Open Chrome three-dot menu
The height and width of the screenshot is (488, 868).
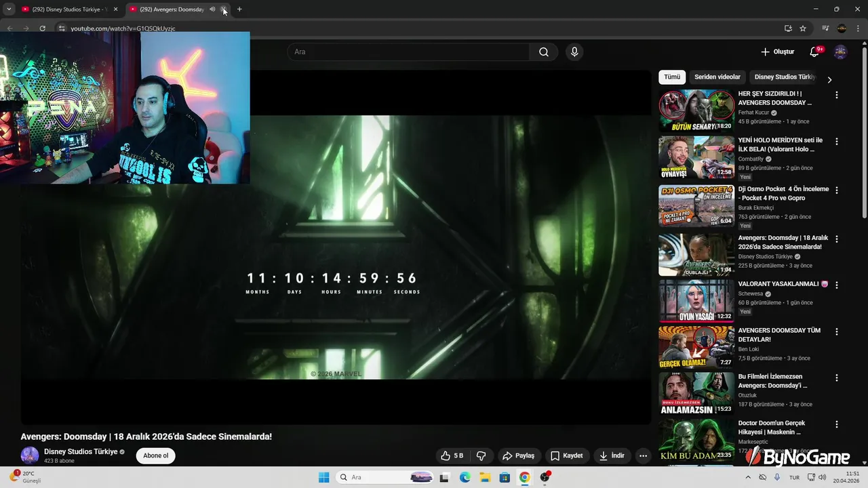coord(859,28)
